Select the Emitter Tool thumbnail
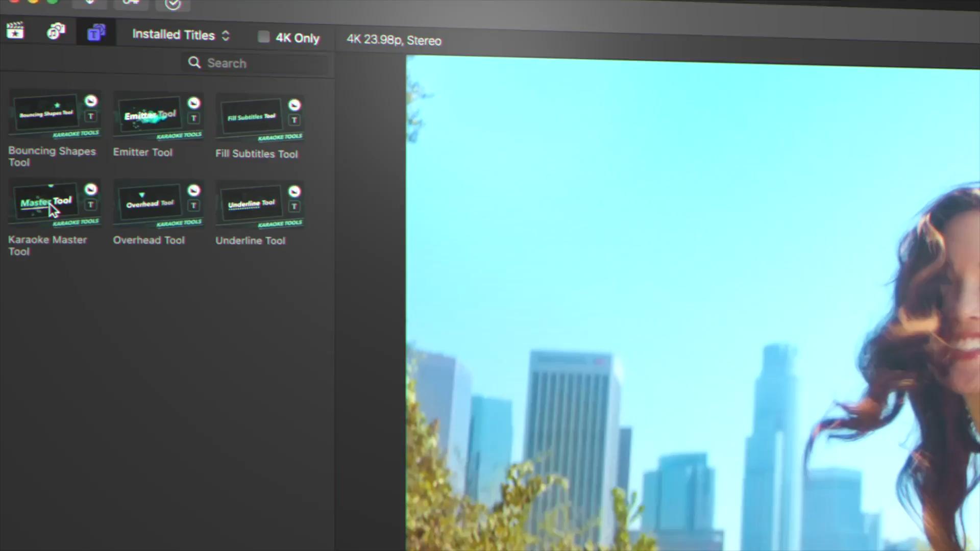 [158, 116]
